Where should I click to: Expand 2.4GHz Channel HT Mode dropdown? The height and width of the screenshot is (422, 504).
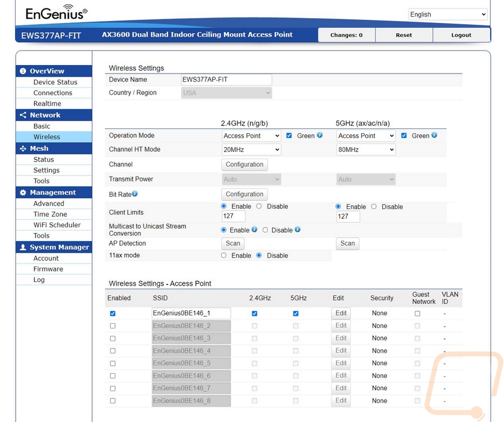[251, 150]
